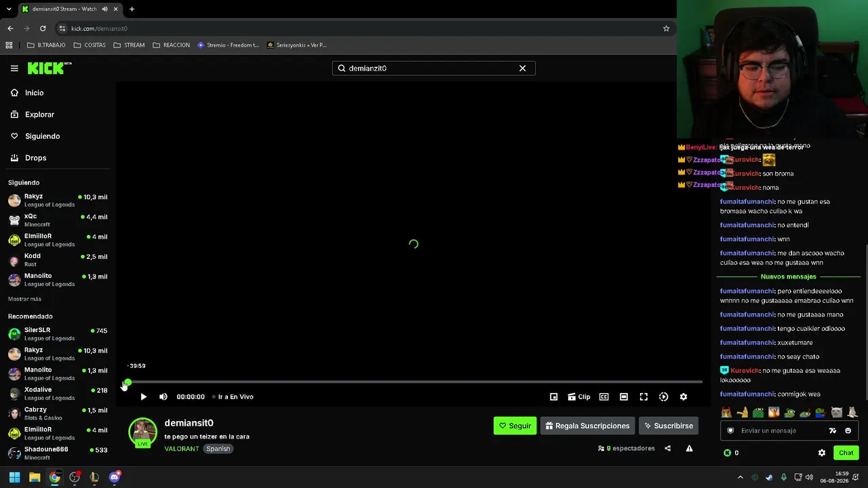
Task: Search field containing demianzit0
Action: (434, 68)
